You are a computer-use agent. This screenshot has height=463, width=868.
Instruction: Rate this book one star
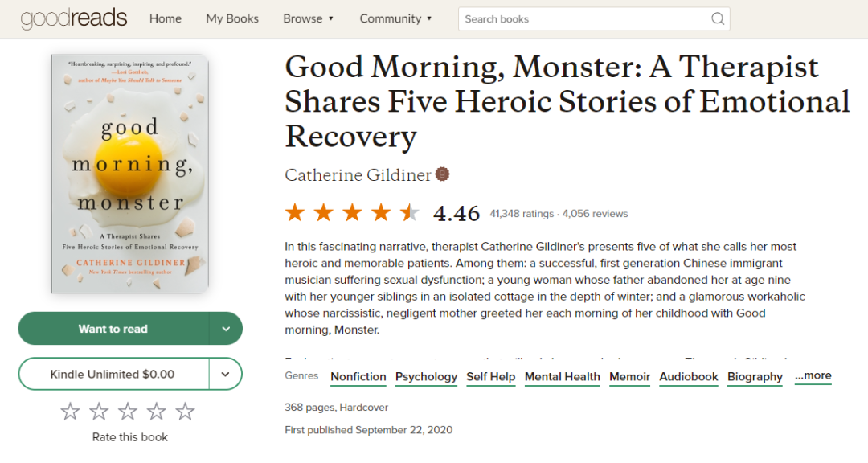point(71,412)
